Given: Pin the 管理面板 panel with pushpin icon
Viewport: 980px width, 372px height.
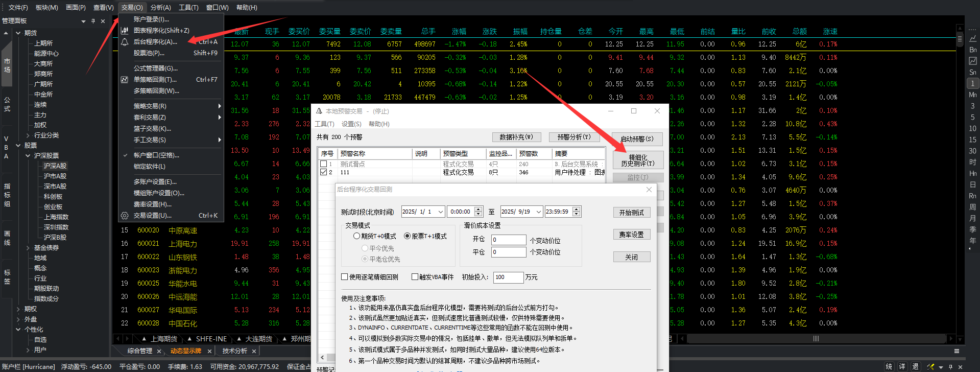Looking at the screenshot, I should point(93,21).
